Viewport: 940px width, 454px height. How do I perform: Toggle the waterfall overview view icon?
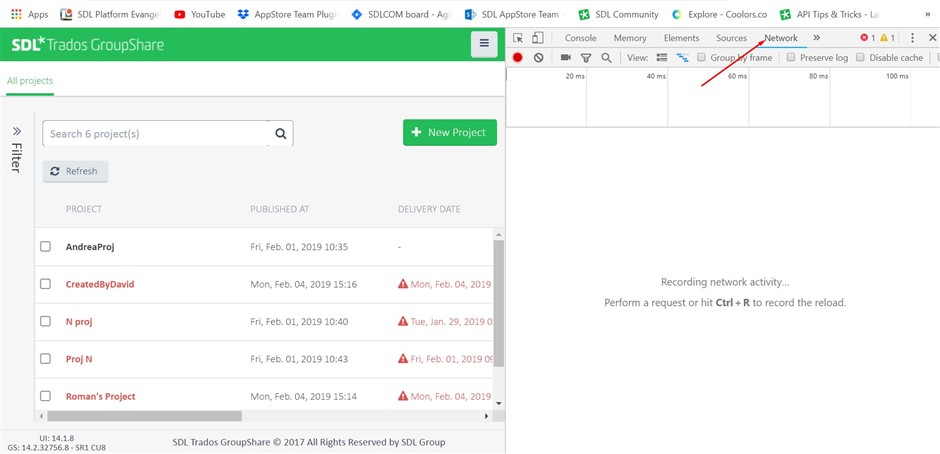click(x=682, y=58)
